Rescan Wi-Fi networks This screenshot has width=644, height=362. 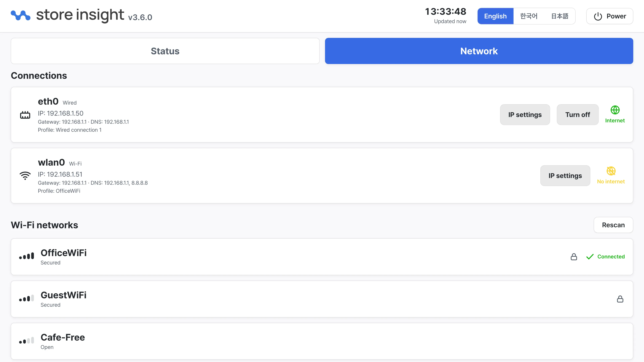point(613,225)
